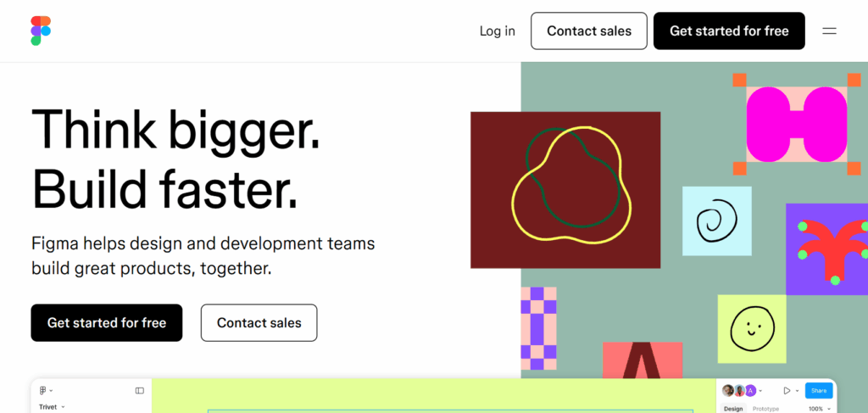The image size is (868, 413).
Task: Expand the Trivet file name dropdown
Action: (x=52, y=407)
